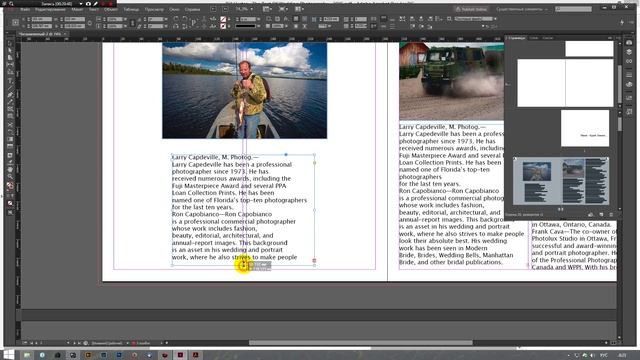Open the stroke style dropdown
The image size is (640, 360).
(258, 26)
